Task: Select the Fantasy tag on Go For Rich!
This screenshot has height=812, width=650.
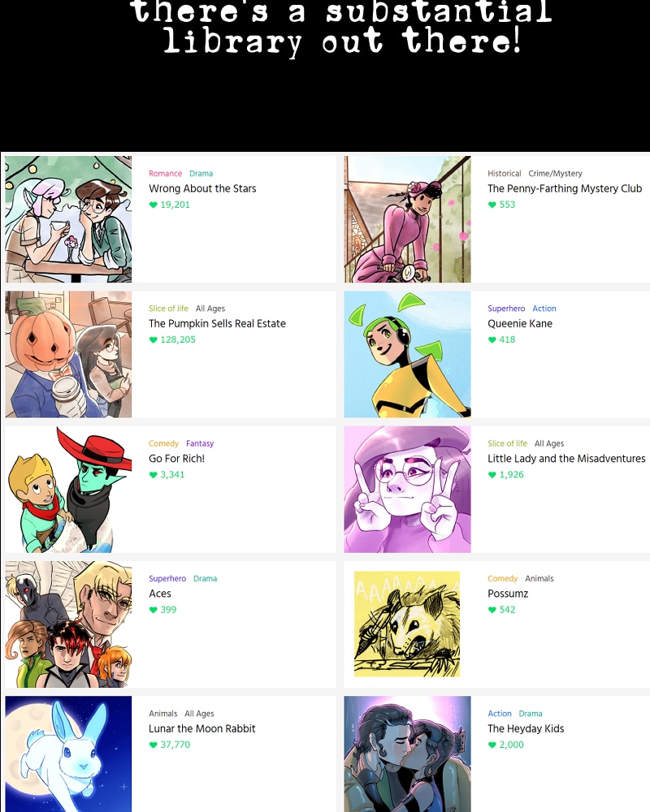Action: [200, 443]
